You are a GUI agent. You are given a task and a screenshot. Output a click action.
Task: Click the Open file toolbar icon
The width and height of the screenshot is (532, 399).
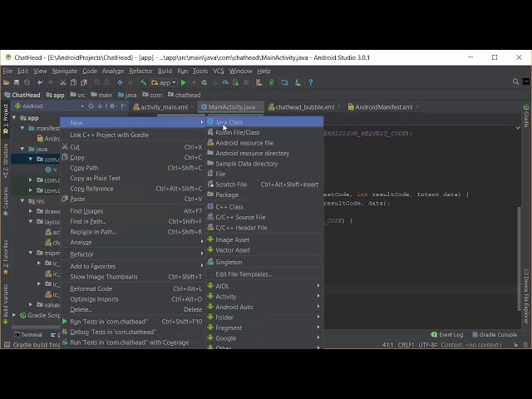pos(6,82)
